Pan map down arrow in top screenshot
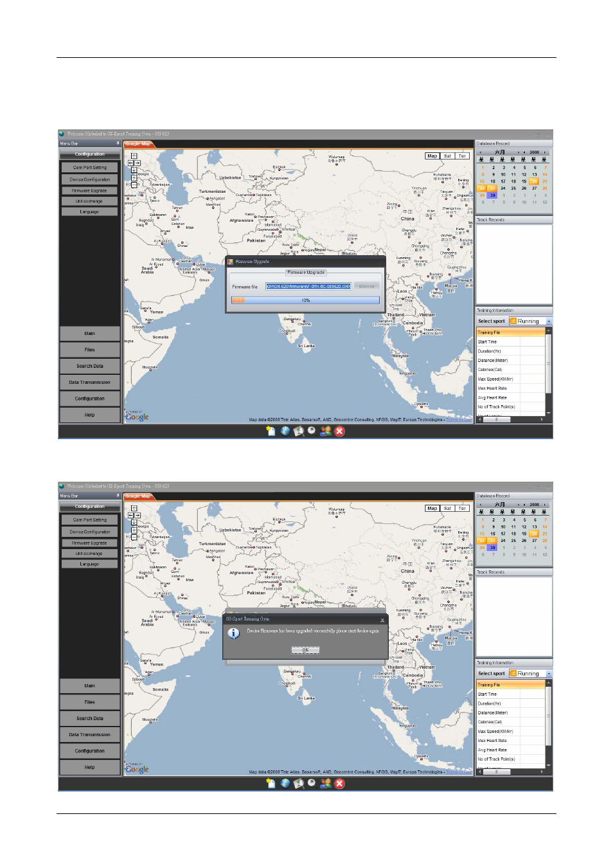The height and width of the screenshot is (868, 613). pos(134,170)
